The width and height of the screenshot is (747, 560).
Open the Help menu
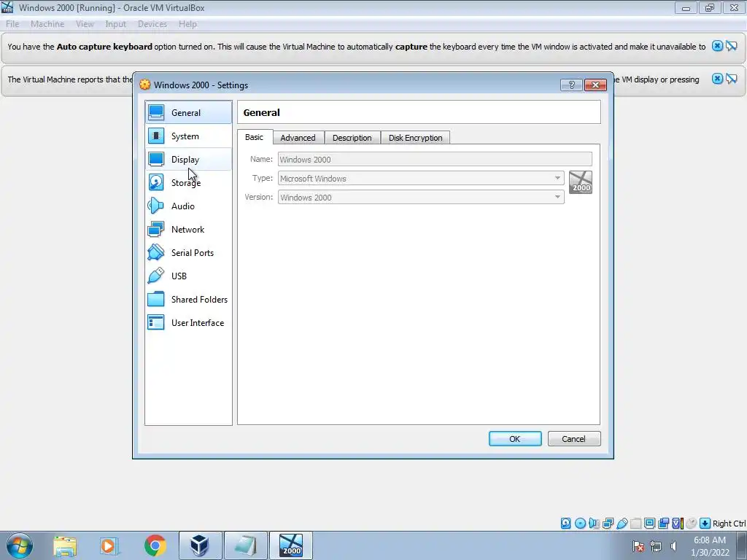click(x=187, y=24)
